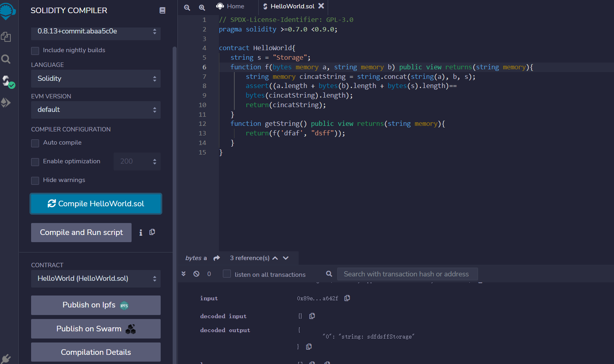Open the Contract dropdown HelloWorld
The height and width of the screenshot is (364, 614).
click(x=96, y=278)
